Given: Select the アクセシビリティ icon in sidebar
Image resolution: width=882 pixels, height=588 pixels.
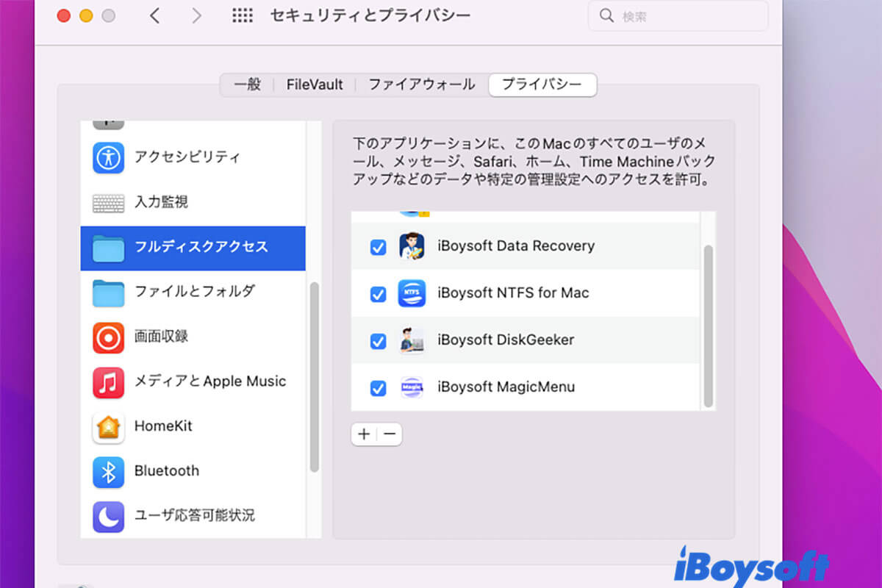Looking at the screenshot, I should pos(108,157).
